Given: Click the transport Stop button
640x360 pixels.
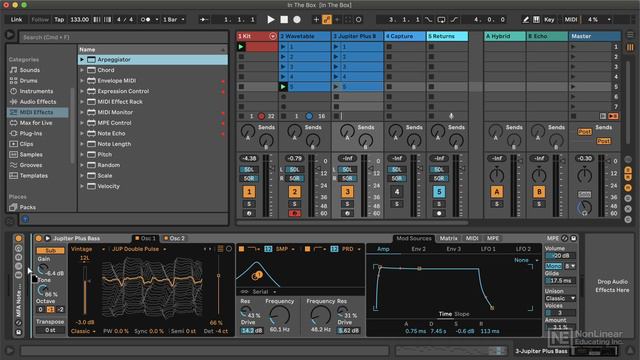Looking at the screenshot, I should [284, 19].
